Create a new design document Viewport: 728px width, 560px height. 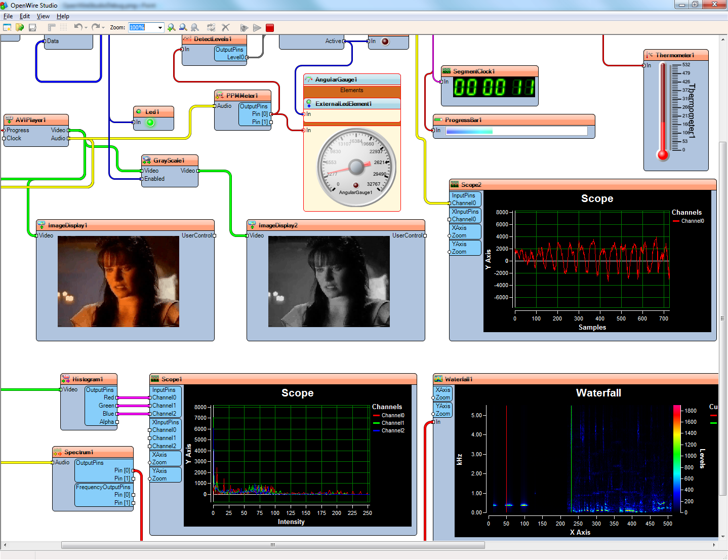tap(8, 27)
